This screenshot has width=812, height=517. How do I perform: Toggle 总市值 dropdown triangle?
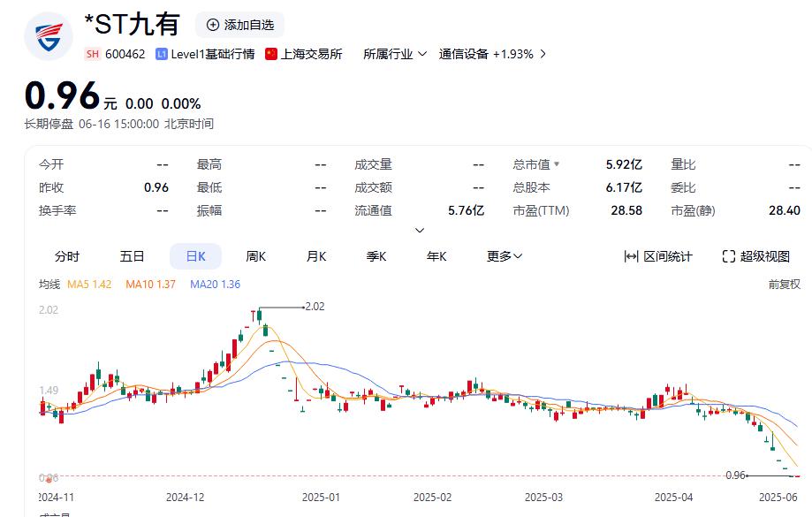557,164
